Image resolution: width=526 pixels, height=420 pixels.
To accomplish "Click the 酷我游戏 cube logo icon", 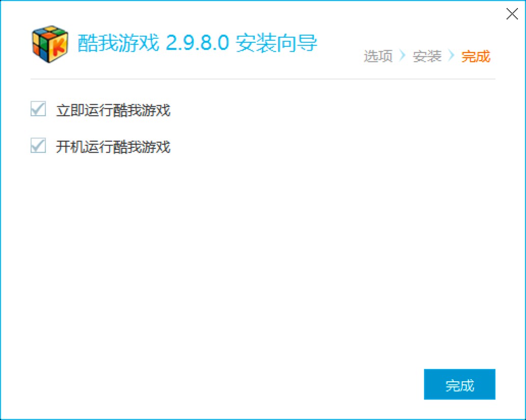I will 50,44.
